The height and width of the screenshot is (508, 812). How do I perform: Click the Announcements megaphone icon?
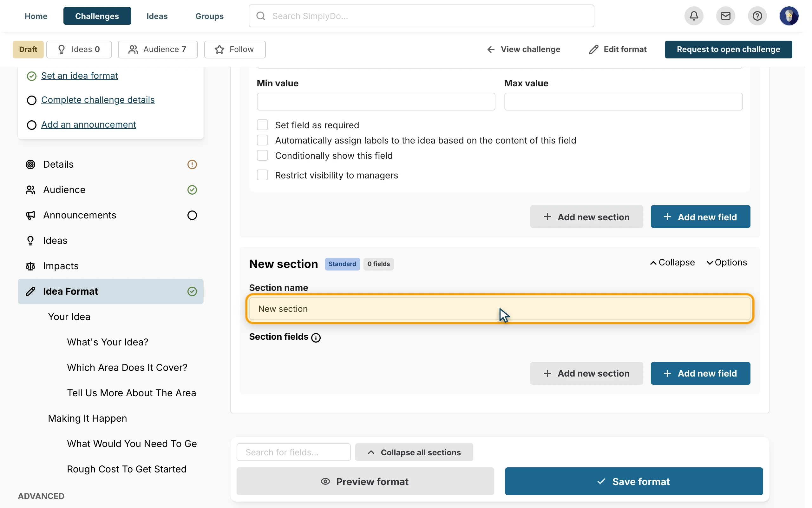[30, 215]
